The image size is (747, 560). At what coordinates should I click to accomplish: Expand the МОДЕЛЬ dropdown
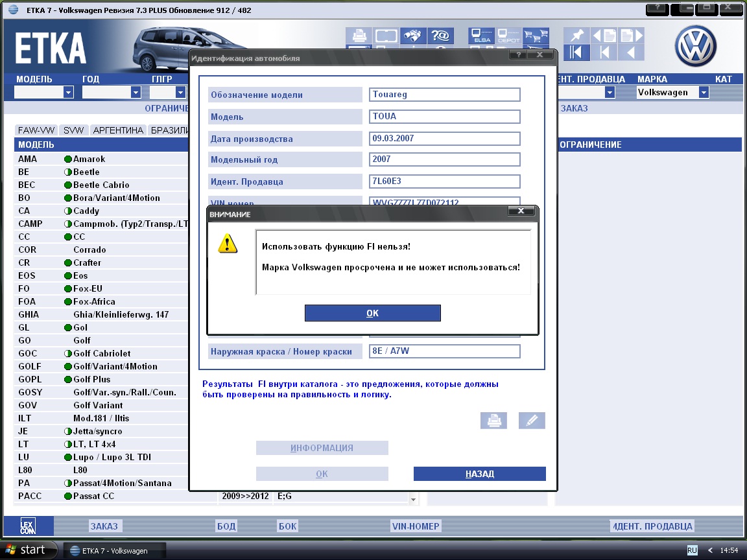[x=68, y=93]
